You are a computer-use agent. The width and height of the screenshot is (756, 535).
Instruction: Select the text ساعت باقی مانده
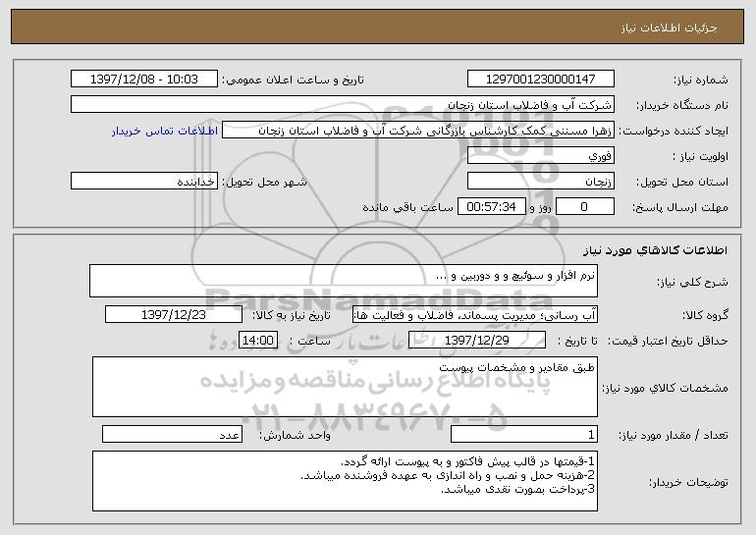coord(407,207)
